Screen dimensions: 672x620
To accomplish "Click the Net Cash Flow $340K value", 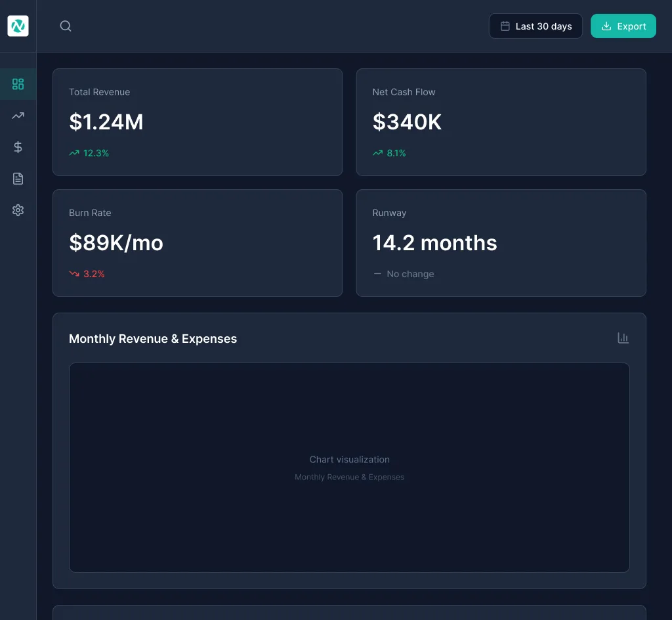I will coord(407,122).
